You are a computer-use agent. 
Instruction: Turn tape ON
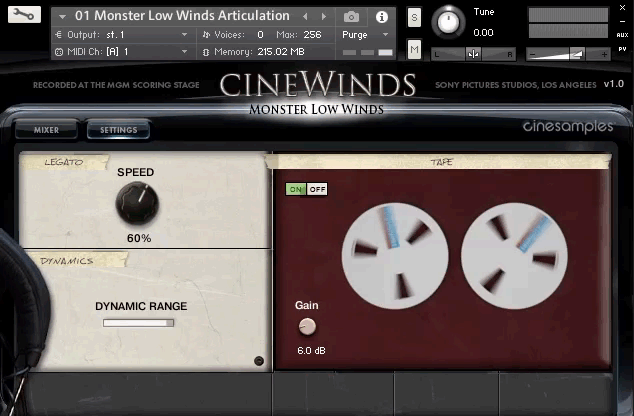pos(296,189)
